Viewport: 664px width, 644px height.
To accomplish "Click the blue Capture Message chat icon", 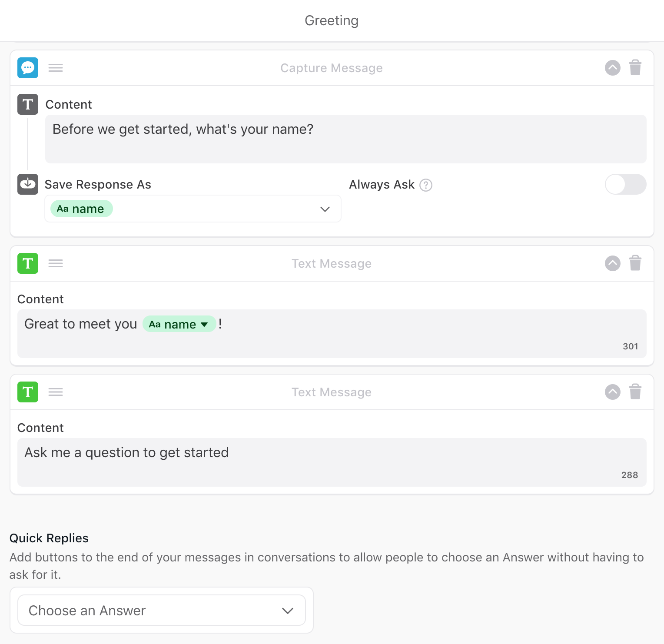I will point(28,68).
